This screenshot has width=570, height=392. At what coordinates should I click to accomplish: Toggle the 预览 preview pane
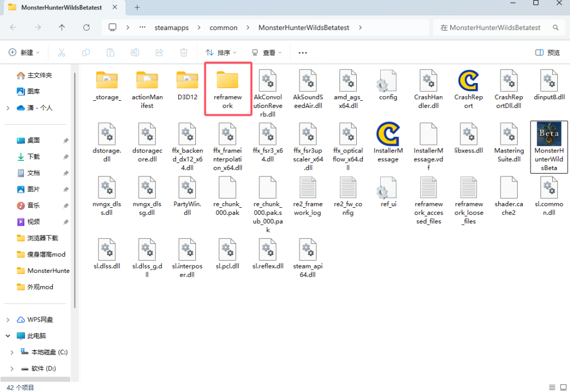[x=548, y=53]
